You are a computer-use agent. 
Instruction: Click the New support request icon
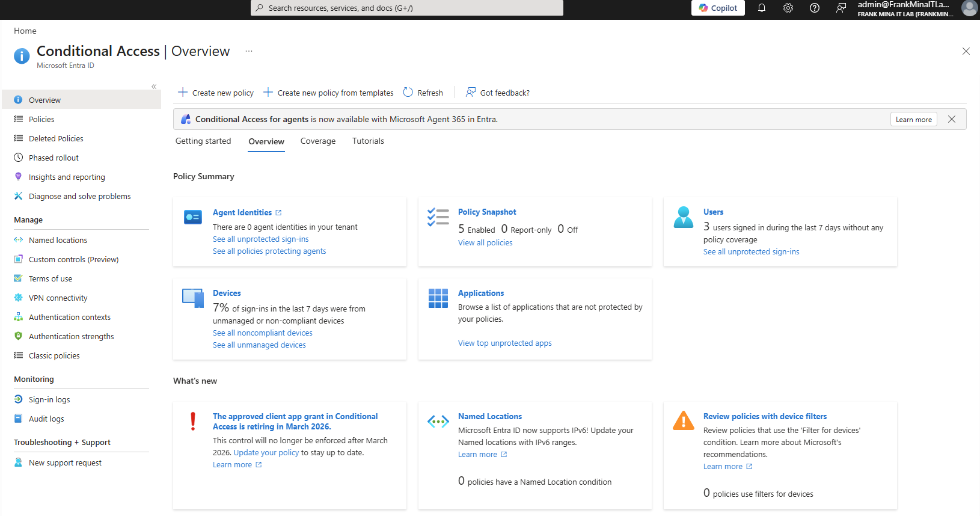(x=18, y=462)
